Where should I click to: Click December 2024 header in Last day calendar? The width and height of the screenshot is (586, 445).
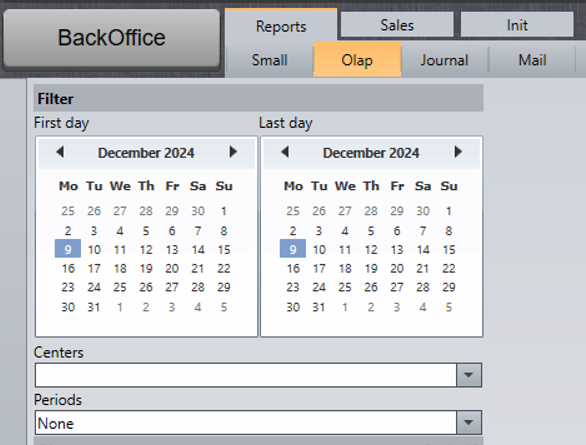coord(371,153)
